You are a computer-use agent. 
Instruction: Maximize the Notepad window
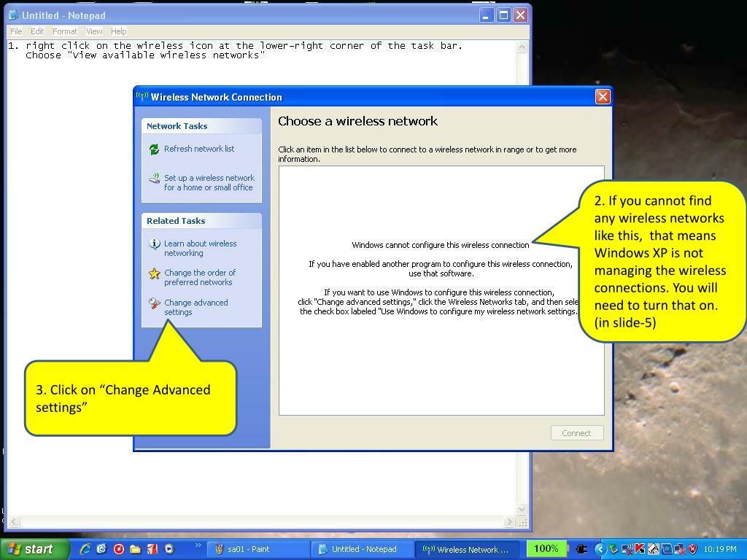(x=503, y=15)
